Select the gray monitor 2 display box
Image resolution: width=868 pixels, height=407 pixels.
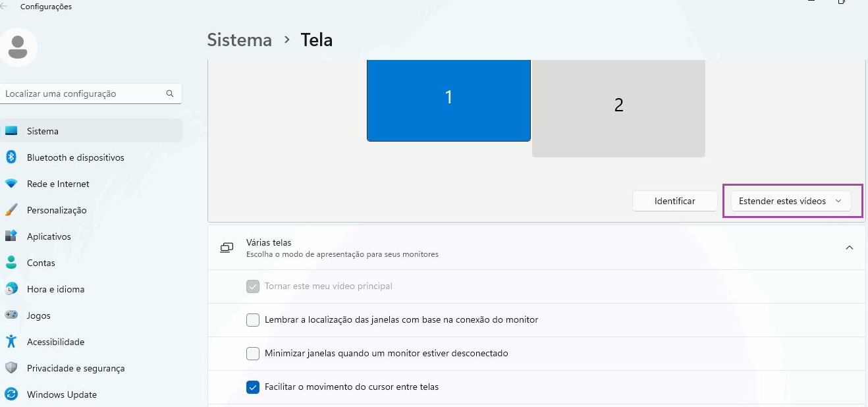pos(618,109)
